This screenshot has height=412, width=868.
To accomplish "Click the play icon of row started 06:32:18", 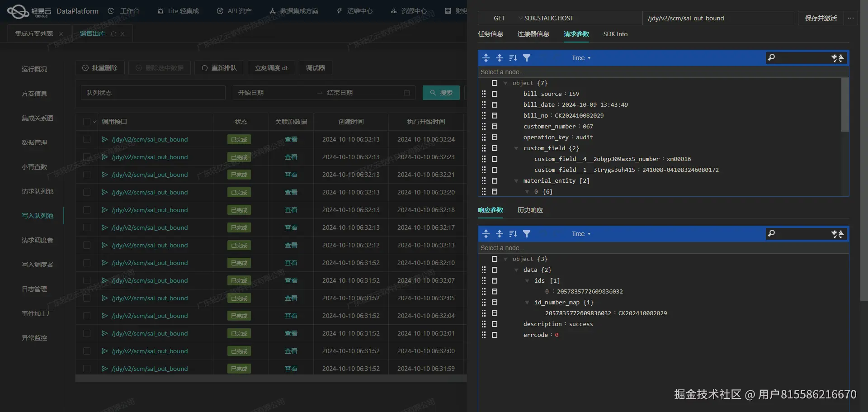I will point(105,210).
